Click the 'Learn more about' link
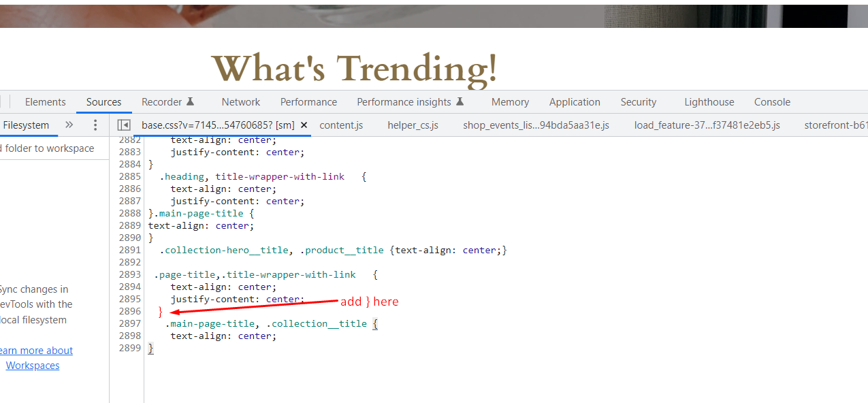Viewport: 868px width, 403px height. [36, 351]
